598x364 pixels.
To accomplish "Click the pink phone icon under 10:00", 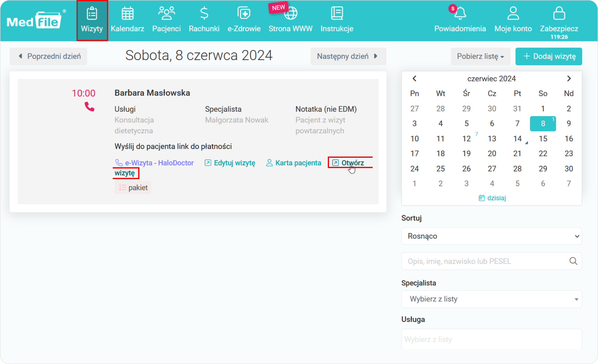I will pos(89,107).
